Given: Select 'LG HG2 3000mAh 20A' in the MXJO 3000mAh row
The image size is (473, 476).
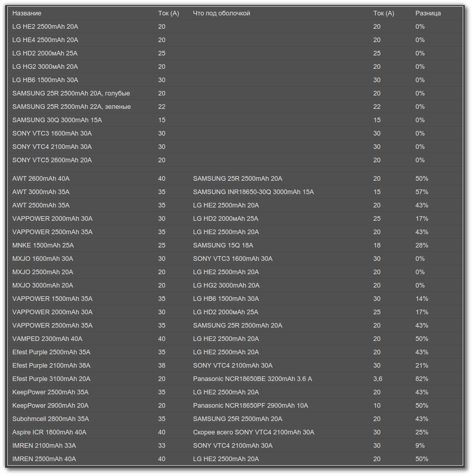Looking at the screenshot, I should click(x=226, y=285).
